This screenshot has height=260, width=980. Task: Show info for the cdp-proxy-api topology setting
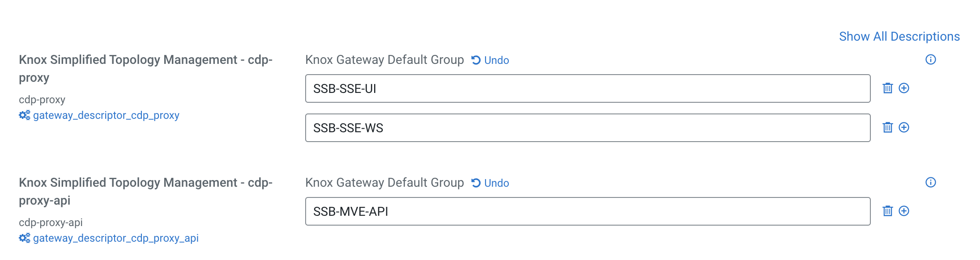point(931,182)
